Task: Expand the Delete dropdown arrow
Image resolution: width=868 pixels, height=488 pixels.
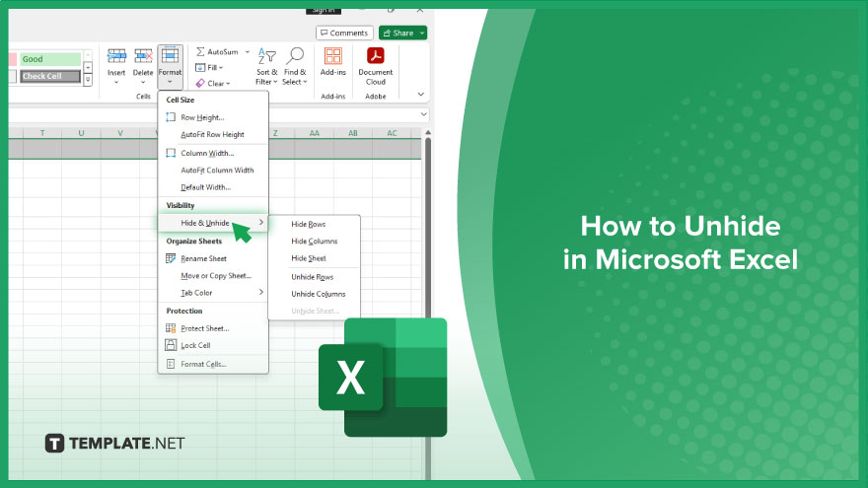Action: tap(143, 83)
